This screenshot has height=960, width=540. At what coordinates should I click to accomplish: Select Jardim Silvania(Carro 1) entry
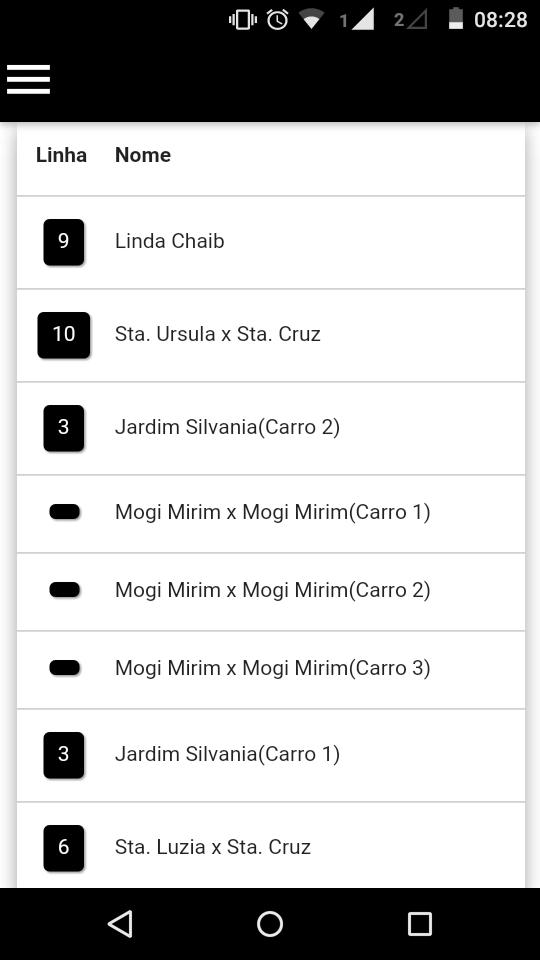[271, 756]
